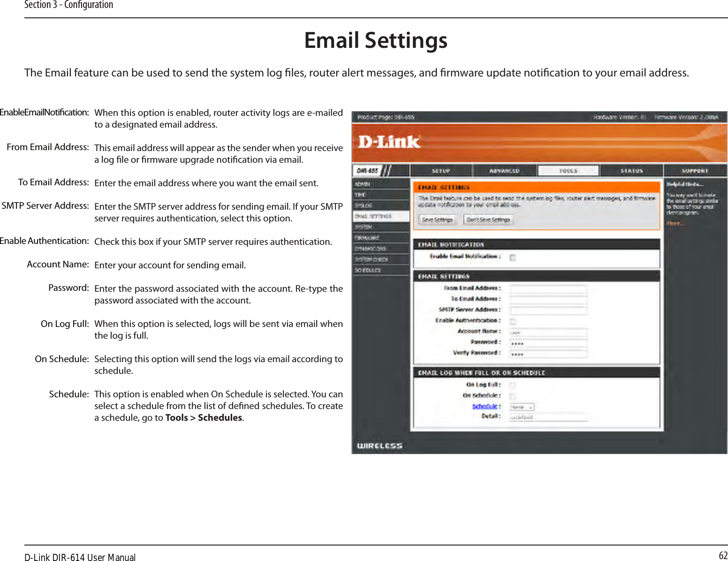Click the Save Settings button
Image resolution: width=728 pixels, height=561 pixels.
[437, 220]
